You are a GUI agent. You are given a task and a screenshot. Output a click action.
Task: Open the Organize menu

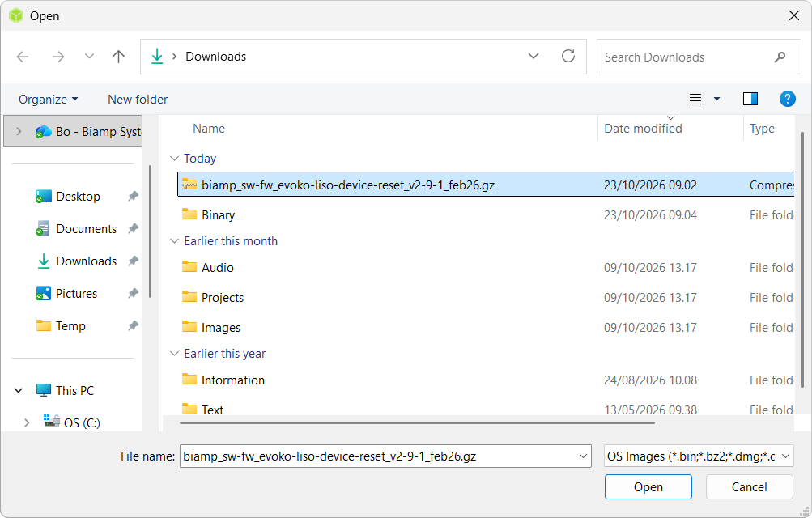[x=48, y=100]
